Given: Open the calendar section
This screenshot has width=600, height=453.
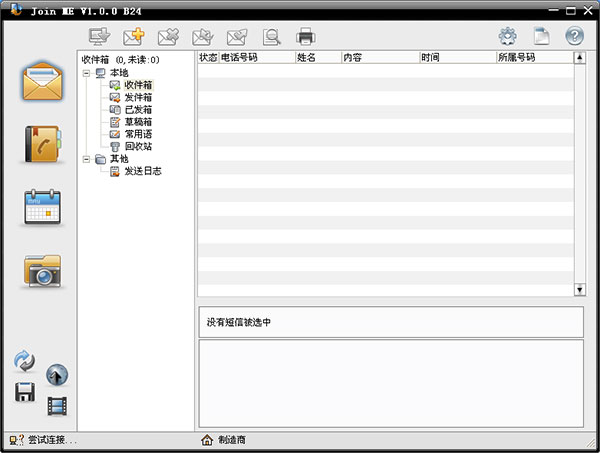Looking at the screenshot, I should pos(42,207).
